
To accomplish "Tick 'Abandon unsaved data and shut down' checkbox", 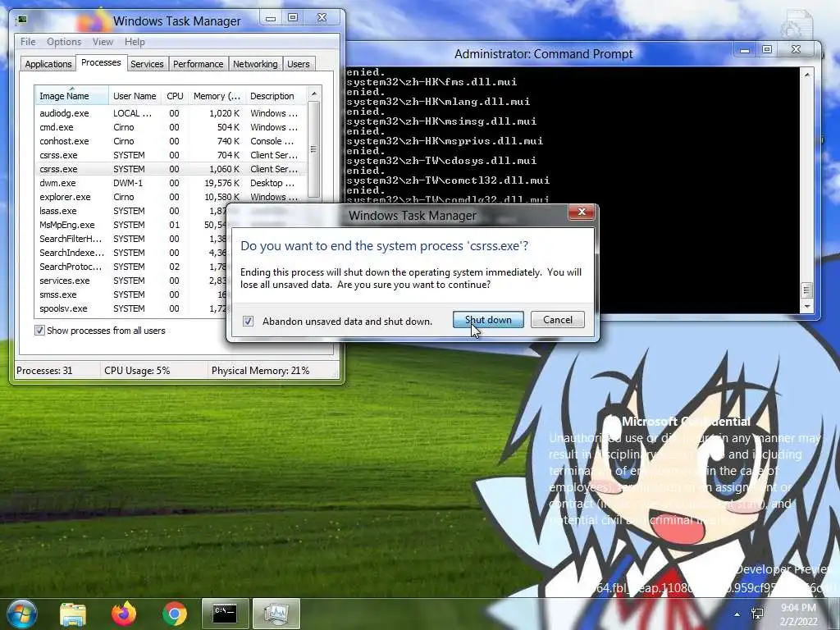I will [x=248, y=321].
